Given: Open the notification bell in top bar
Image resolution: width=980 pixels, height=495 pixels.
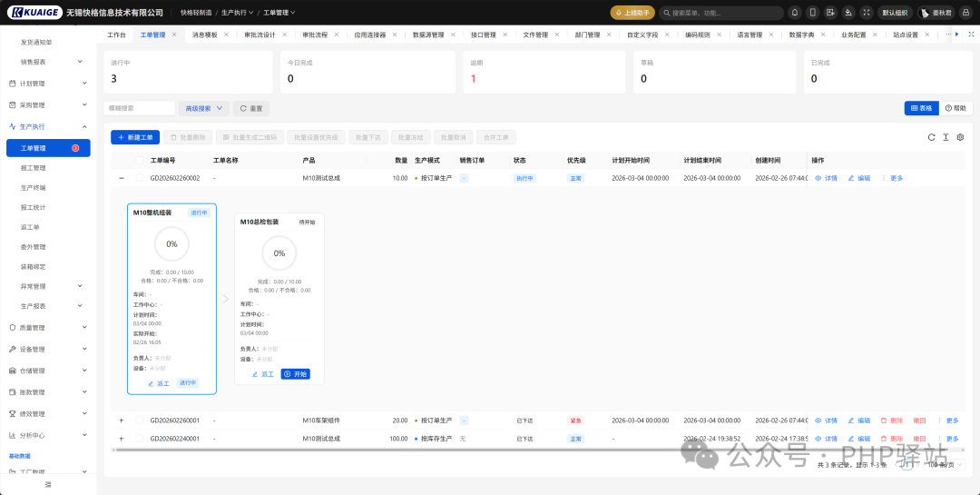Looking at the screenshot, I should 794,13.
